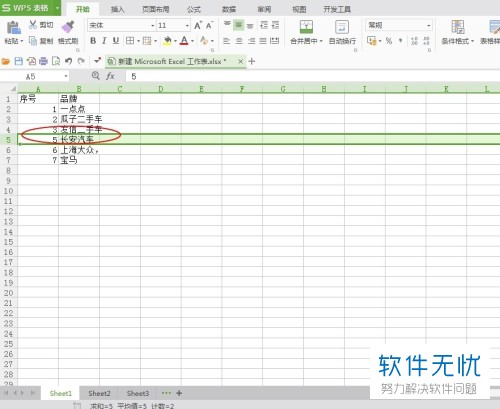Viewport: 500px width, 409px height.
Task: Click the WPS application menu button
Action: [x=30, y=8]
